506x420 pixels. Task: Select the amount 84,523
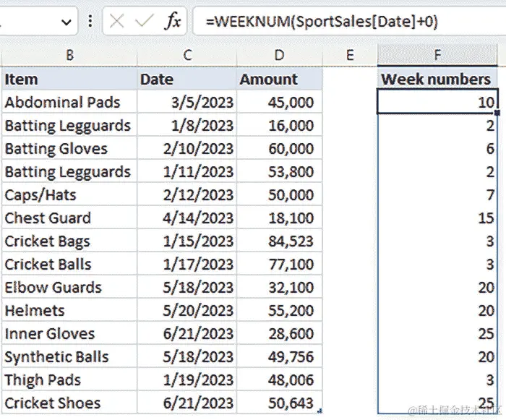280,241
